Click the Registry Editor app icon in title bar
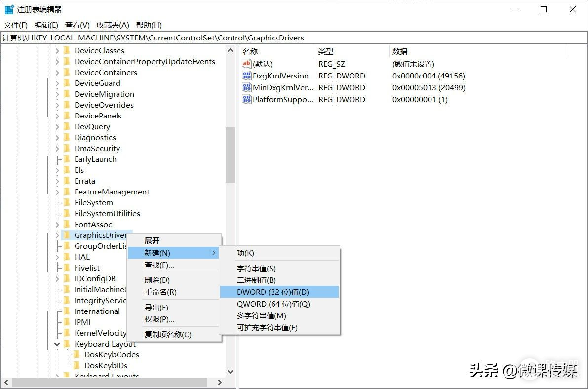This screenshot has height=389, width=588. tap(9, 9)
